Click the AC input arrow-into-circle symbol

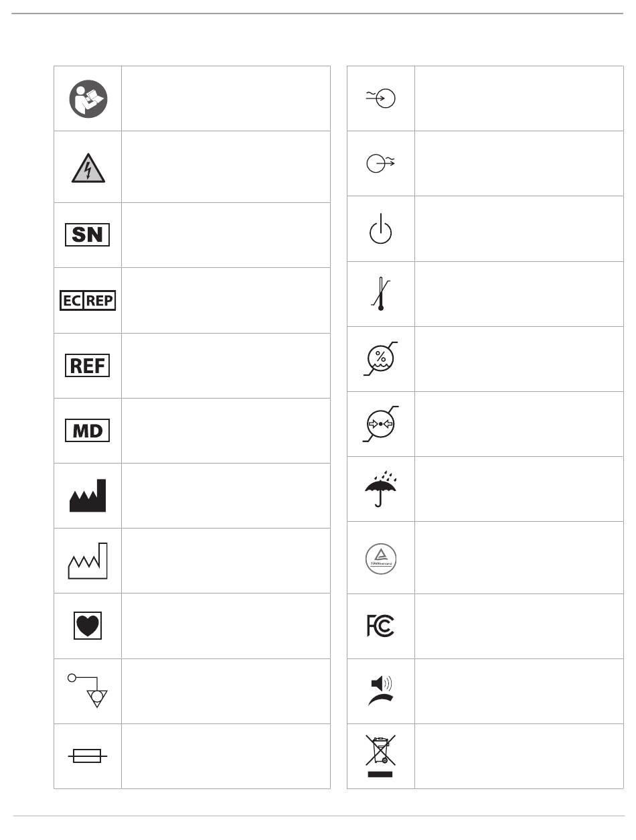click(x=381, y=98)
